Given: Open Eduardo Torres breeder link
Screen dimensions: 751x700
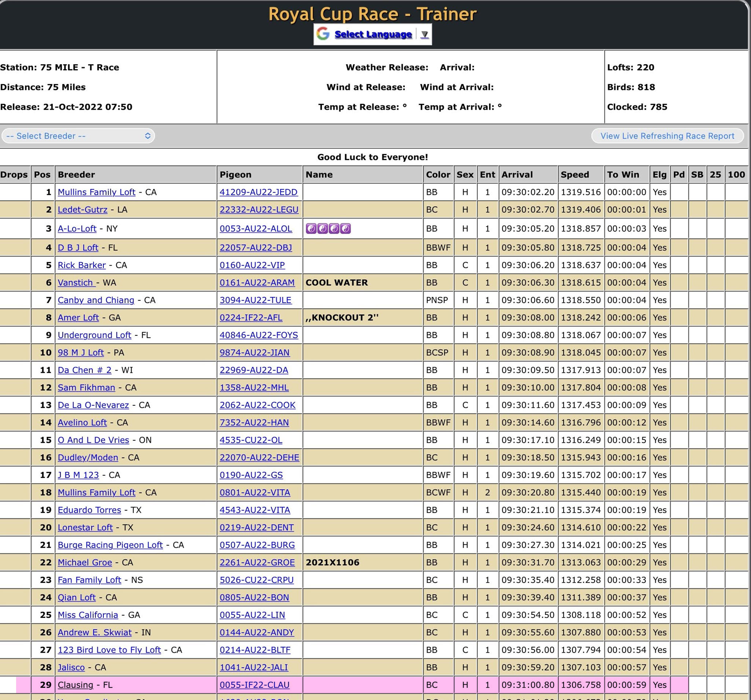Looking at the screenshot, I should [89, 510].
